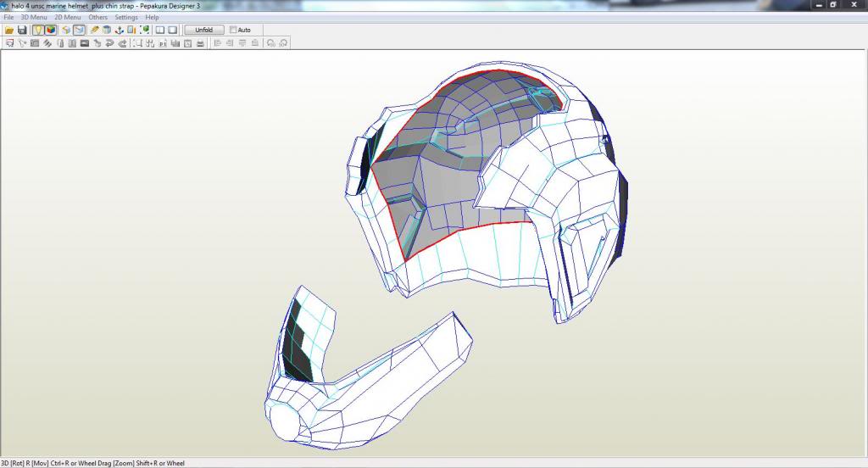Open the Settings menu
This screenshot has height=468, width=868.
(x=126, y=17)
